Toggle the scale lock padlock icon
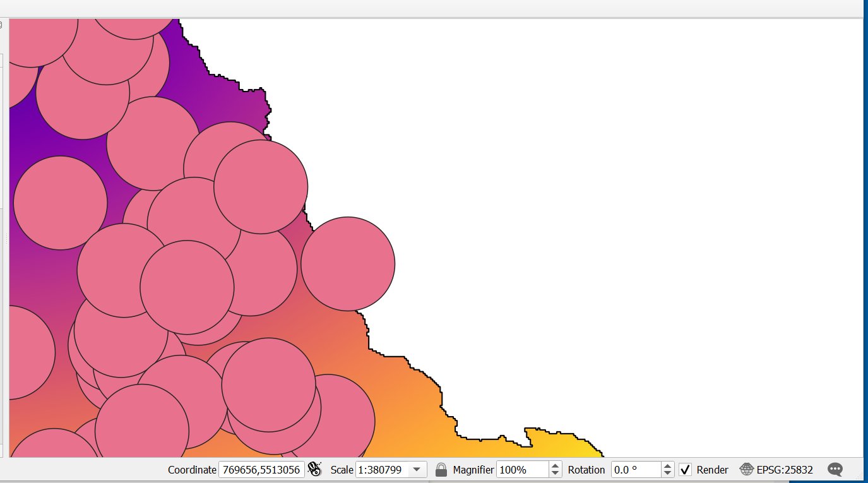 [441, 470]
